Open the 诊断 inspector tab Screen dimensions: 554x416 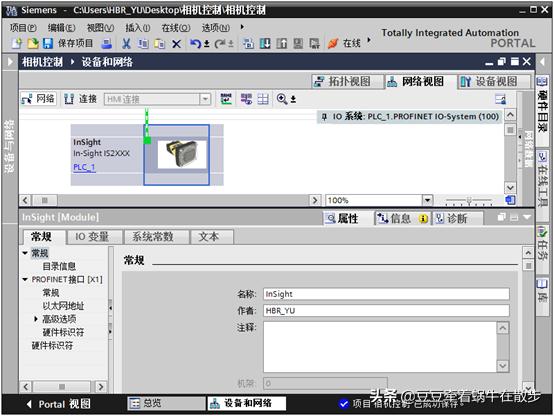(x=458, y=218)
